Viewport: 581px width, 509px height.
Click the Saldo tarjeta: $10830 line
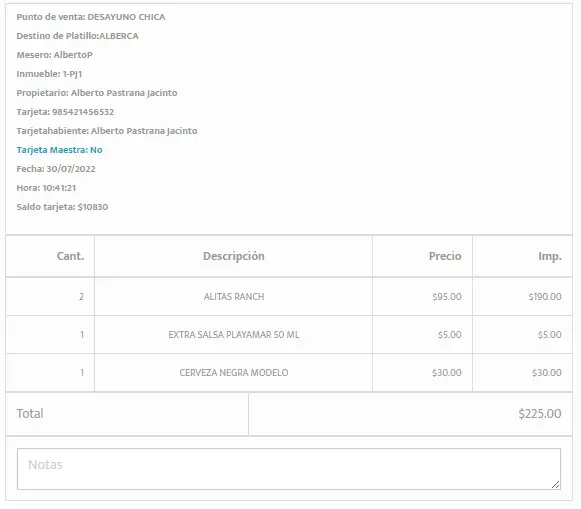tap(62, 207)
